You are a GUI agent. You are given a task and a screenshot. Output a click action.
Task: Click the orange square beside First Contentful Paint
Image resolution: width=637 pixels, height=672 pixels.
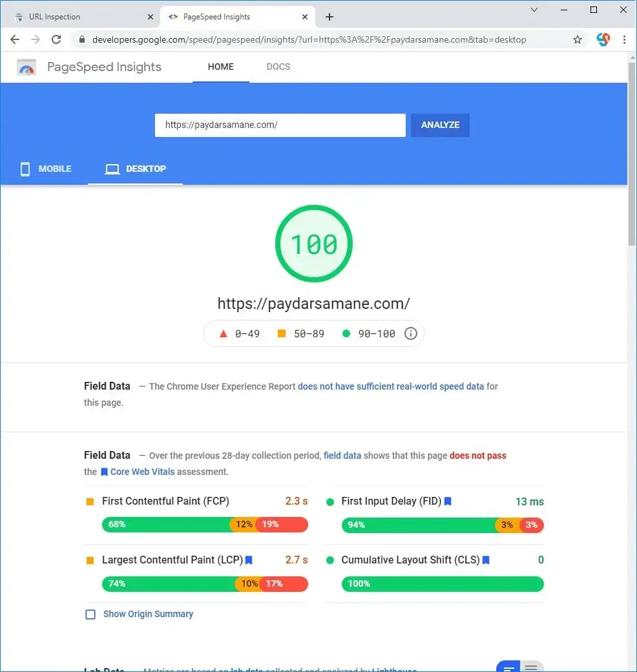point(90,501)
